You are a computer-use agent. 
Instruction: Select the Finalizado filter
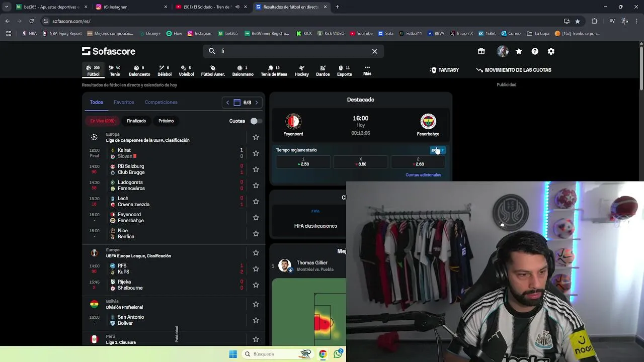136,121
